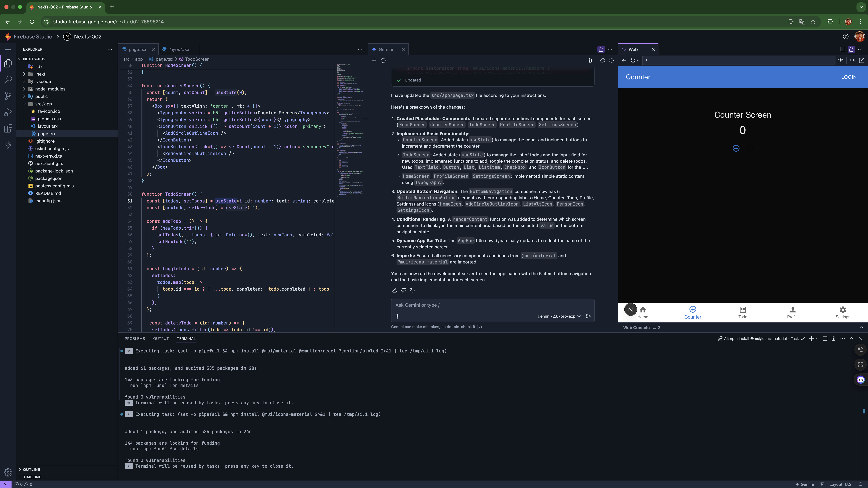868x488 pixels.
Task: Expand the OUTLINE section
Action: click(31, 470)
